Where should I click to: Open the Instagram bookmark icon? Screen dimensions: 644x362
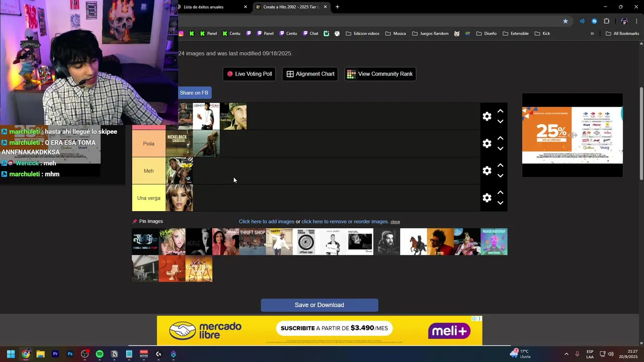point(181,34)
